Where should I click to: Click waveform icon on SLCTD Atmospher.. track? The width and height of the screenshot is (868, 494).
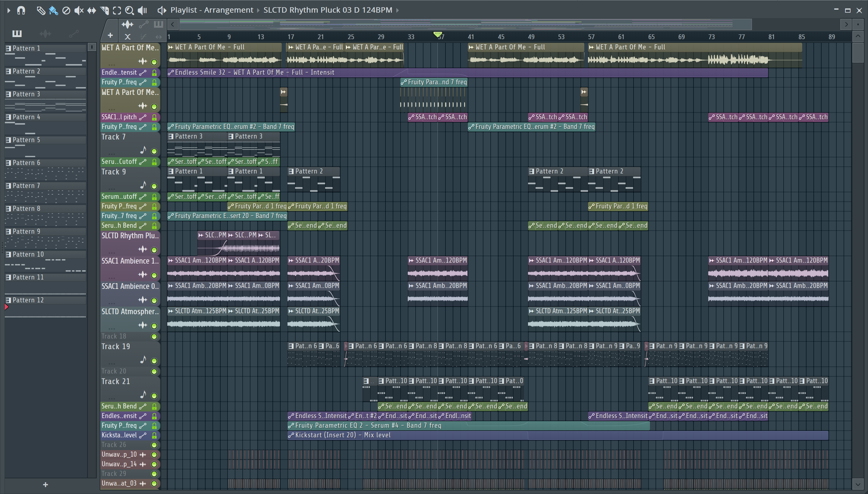tap(143, 325)
